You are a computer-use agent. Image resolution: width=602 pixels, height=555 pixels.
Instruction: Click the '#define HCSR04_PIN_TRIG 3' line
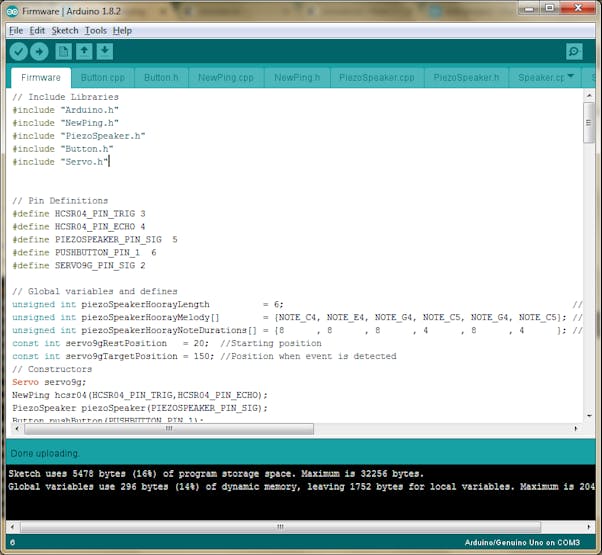click(79, 214)
